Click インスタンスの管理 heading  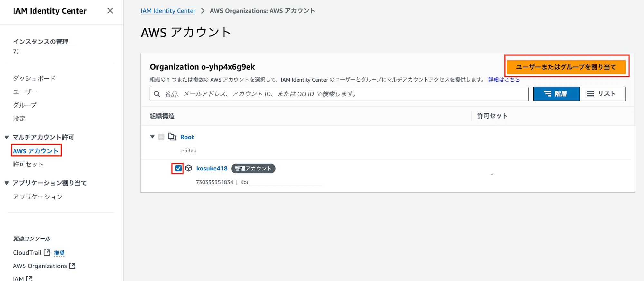pos(41,42)
